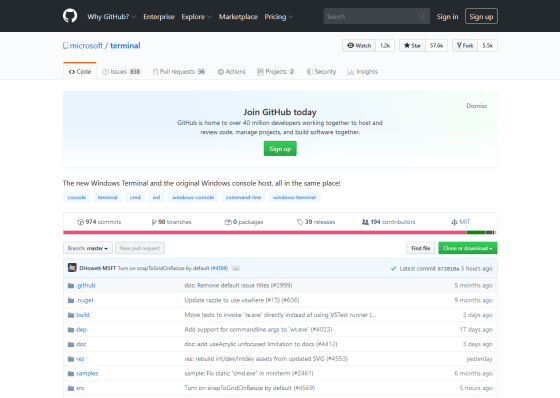
Task: Click the green Sign up banner button
Action: (280, 149)
